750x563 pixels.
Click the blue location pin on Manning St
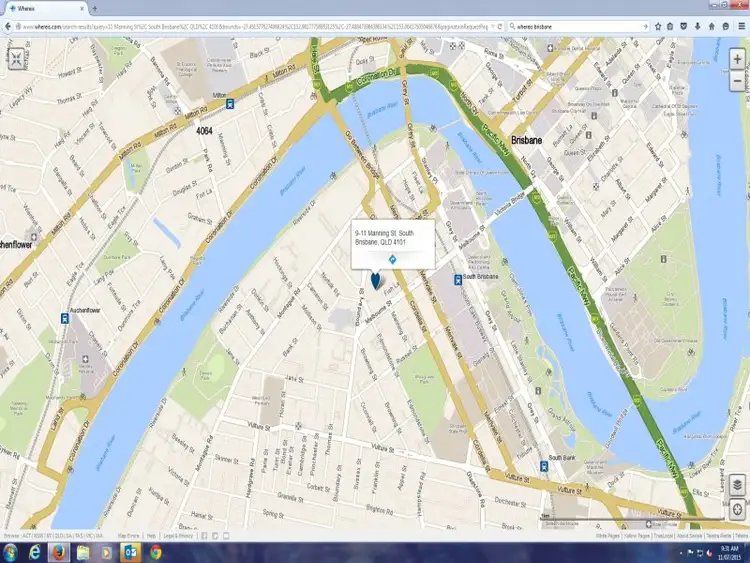click(376, 281)
